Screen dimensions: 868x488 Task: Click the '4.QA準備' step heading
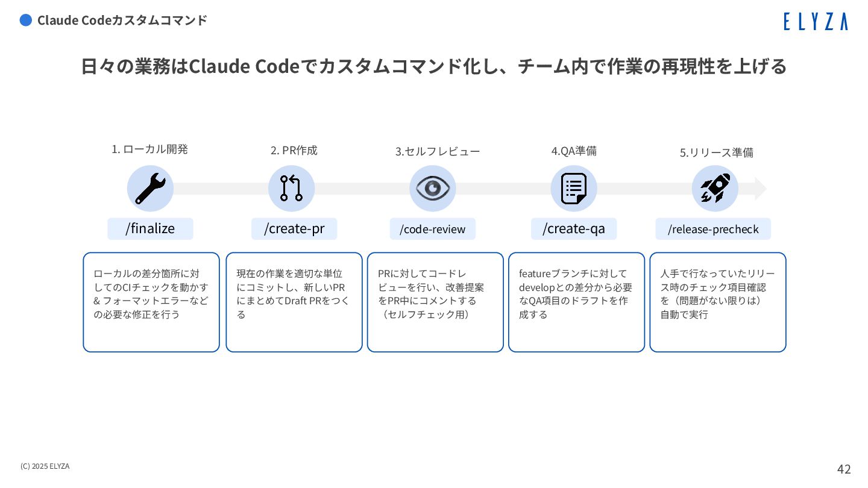click(574, 151)
